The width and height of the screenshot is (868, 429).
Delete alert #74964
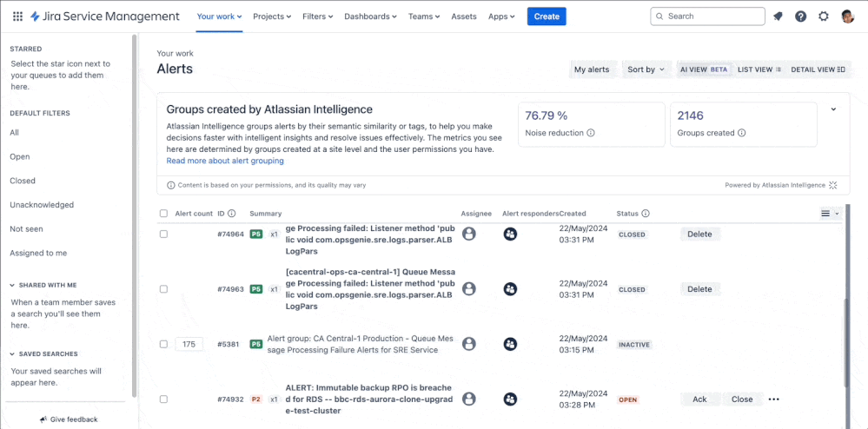point(699,234)
